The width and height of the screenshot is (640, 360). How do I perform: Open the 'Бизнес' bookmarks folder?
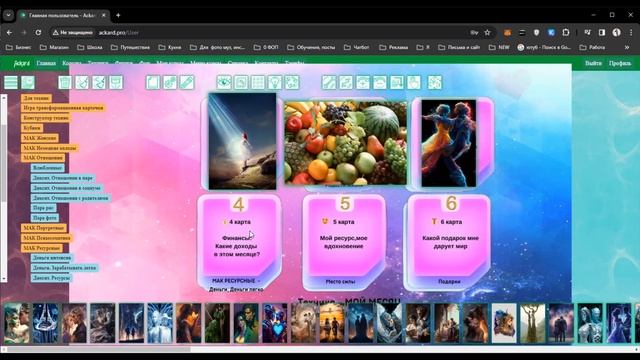[18, 47]
